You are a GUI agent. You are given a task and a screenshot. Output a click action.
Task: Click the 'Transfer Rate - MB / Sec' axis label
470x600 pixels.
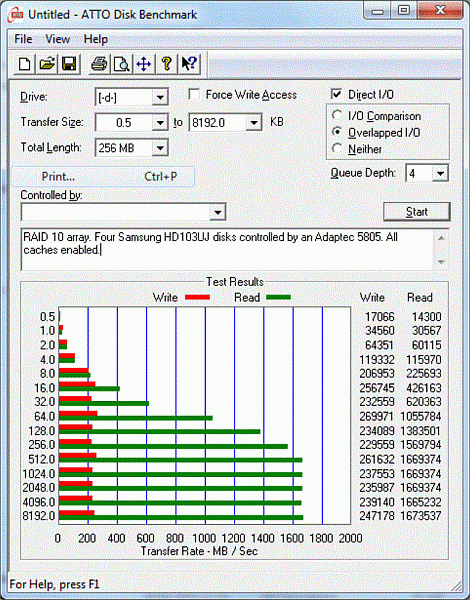(199, 551)
